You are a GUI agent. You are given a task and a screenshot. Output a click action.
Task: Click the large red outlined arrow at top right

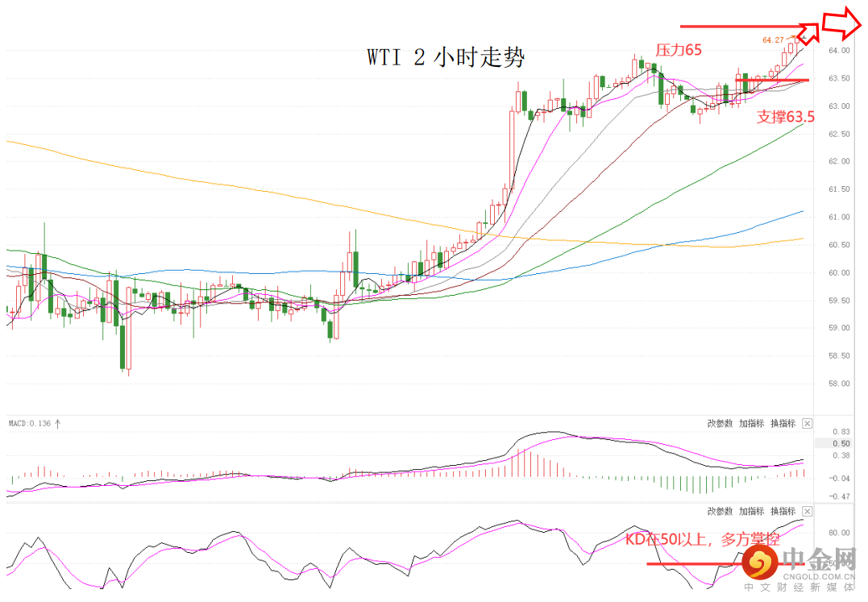[x=842, y=23]
